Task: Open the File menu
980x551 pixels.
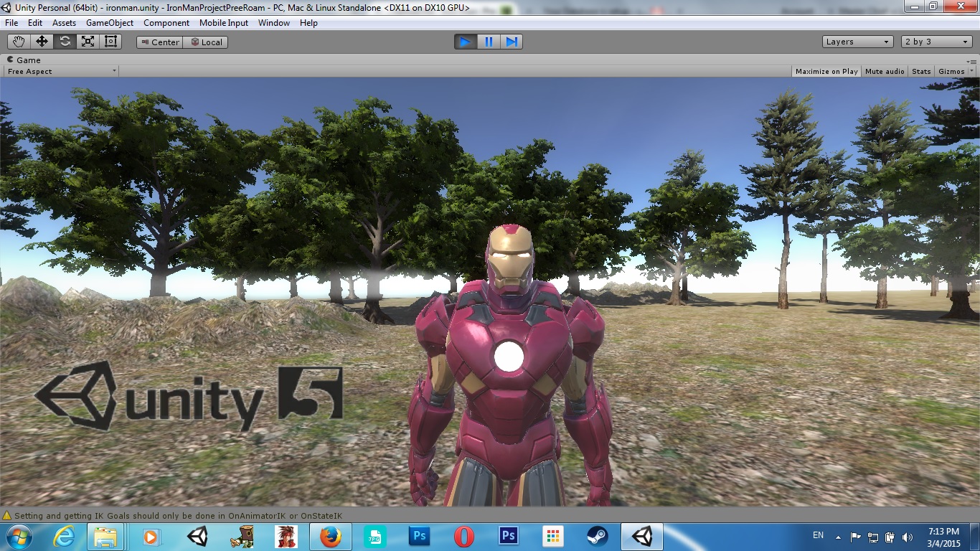Action: 12,23
